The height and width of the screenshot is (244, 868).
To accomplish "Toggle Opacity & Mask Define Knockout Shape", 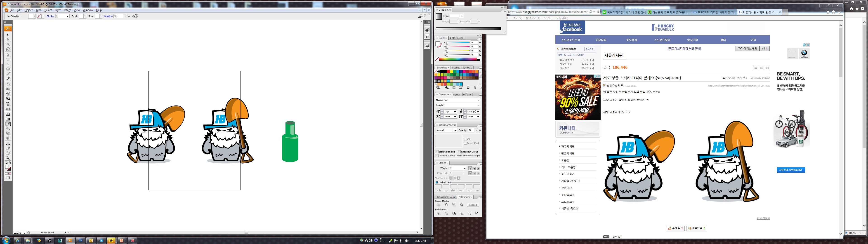I will click(x=437, y=156).
